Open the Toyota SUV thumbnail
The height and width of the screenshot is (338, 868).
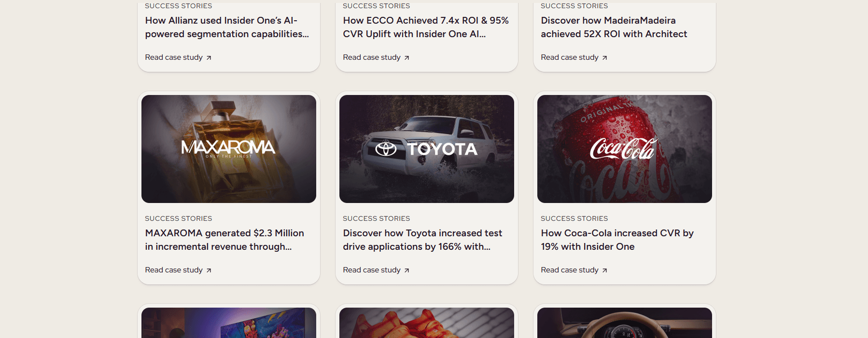tap(427, 149)
